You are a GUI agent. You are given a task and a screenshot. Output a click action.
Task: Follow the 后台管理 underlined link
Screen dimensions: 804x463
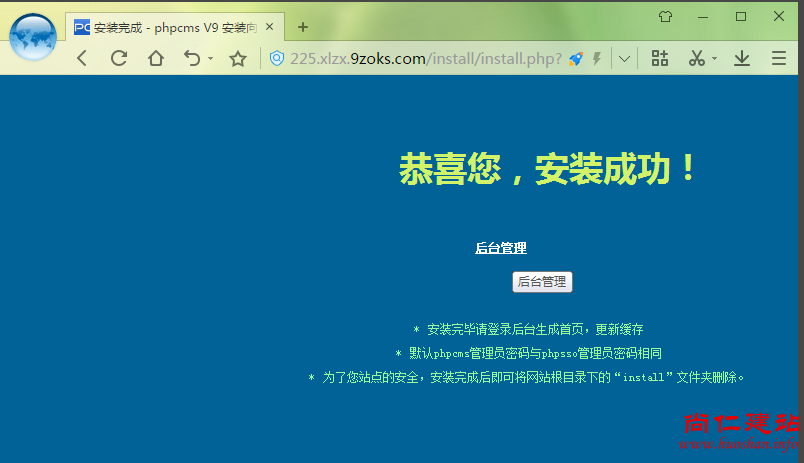(x=500, y=248)
